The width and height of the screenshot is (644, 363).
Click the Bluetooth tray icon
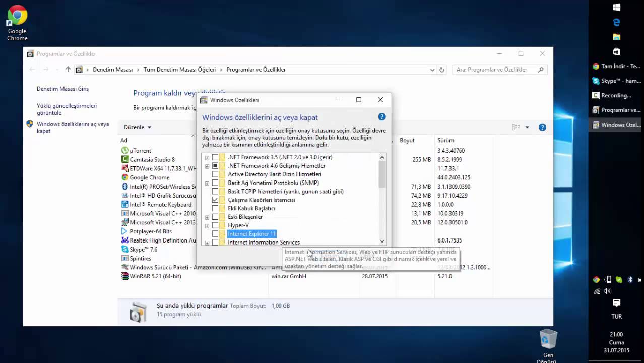630,280
